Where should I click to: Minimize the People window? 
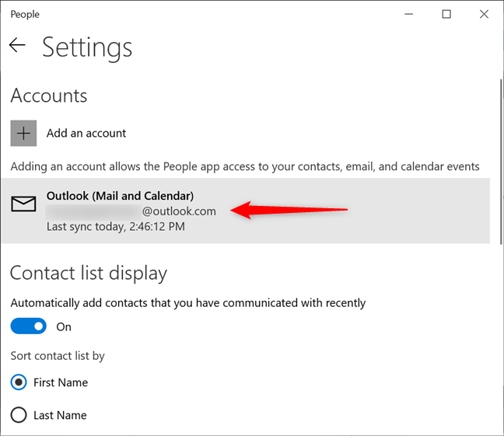pos(409,14)
